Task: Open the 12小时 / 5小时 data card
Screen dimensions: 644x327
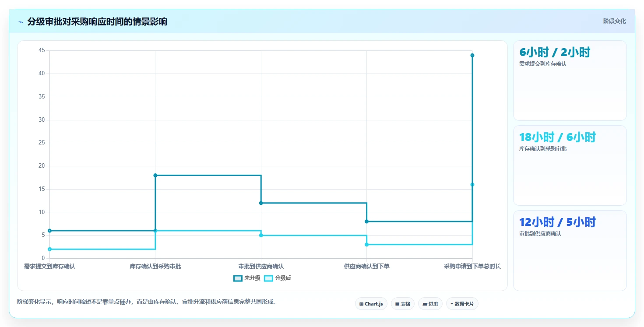Action: [x=570, y=250]
